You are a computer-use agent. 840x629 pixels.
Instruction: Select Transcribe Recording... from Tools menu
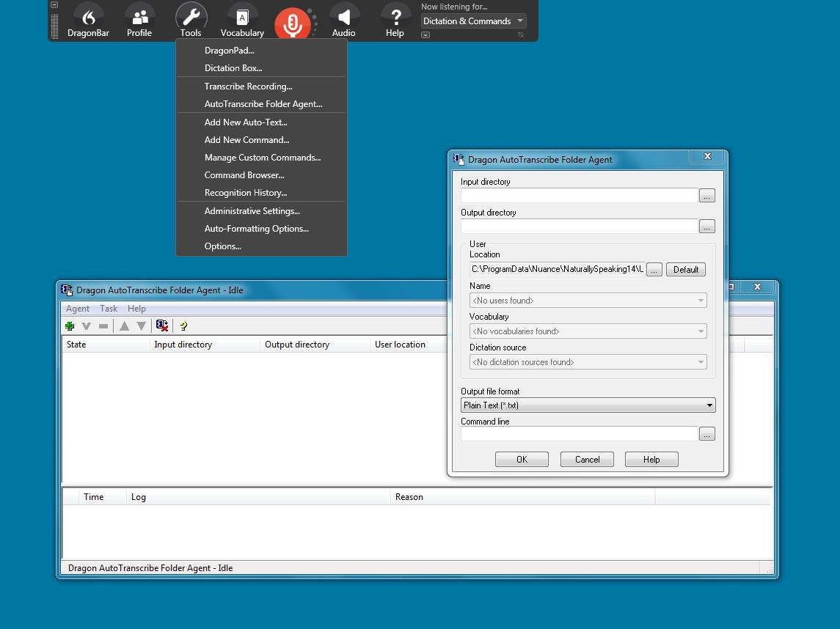[x=248, y=87]
